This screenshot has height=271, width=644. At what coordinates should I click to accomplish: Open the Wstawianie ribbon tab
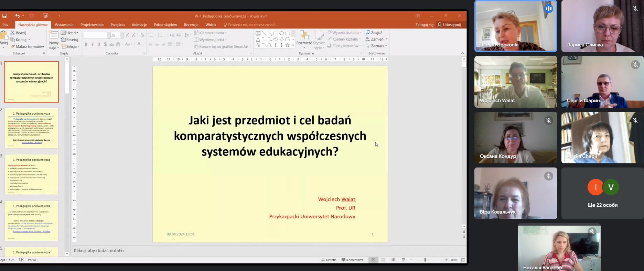click(64, 25)
